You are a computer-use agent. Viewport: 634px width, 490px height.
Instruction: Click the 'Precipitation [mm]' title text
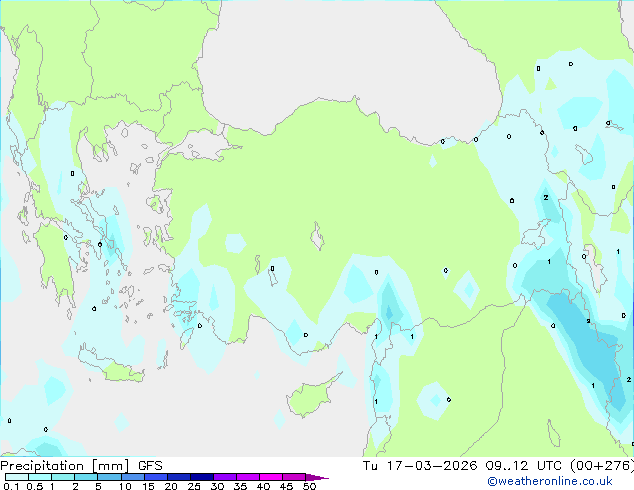65,466
